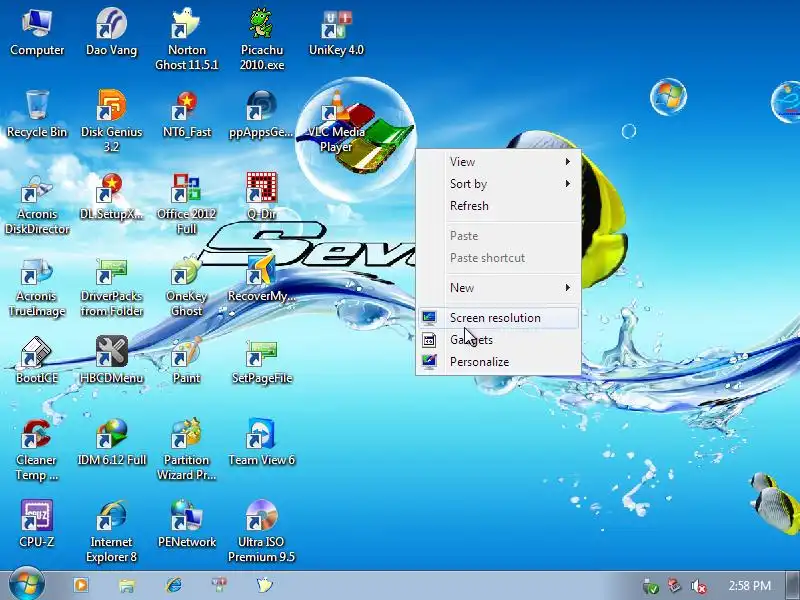800x600 pixels.
Task: Select the UniKey 4.0 shortcut
Action: pos(336,33)
